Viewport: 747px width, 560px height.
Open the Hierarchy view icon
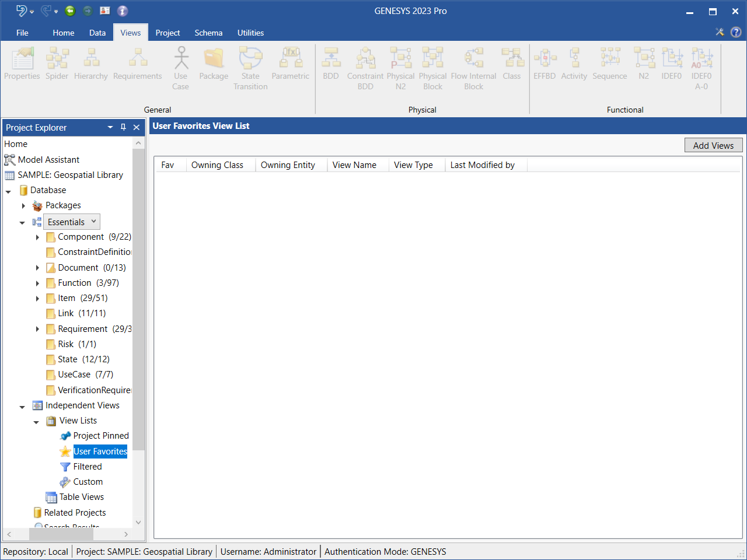pos(91,59)
